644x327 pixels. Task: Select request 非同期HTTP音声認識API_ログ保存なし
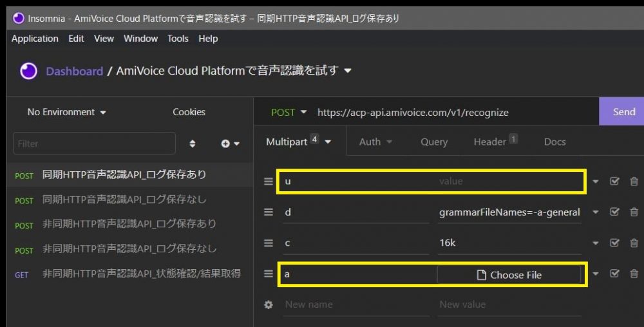(x=130, y=249)
